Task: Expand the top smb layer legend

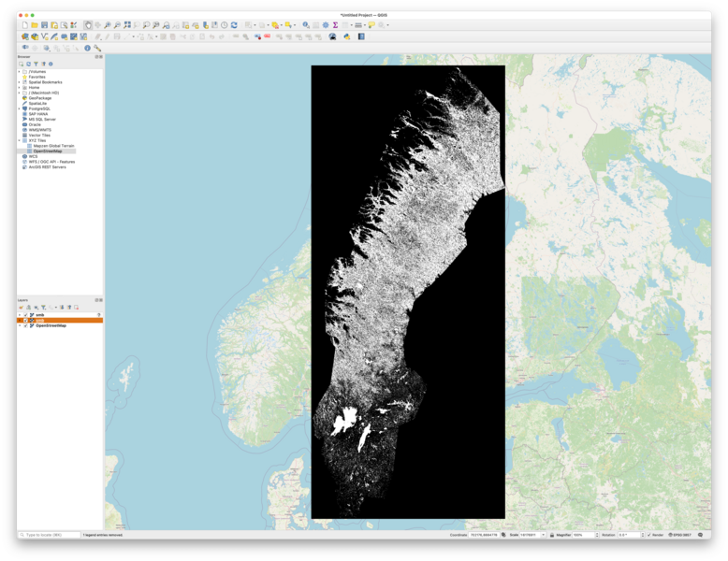Action: tap(20, 315)
